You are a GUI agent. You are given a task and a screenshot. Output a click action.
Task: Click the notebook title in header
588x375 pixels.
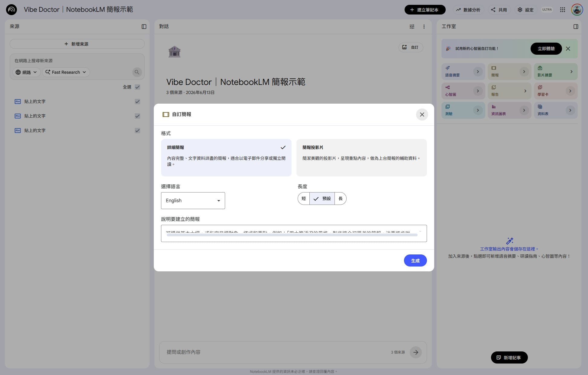(x=78, y=10)
